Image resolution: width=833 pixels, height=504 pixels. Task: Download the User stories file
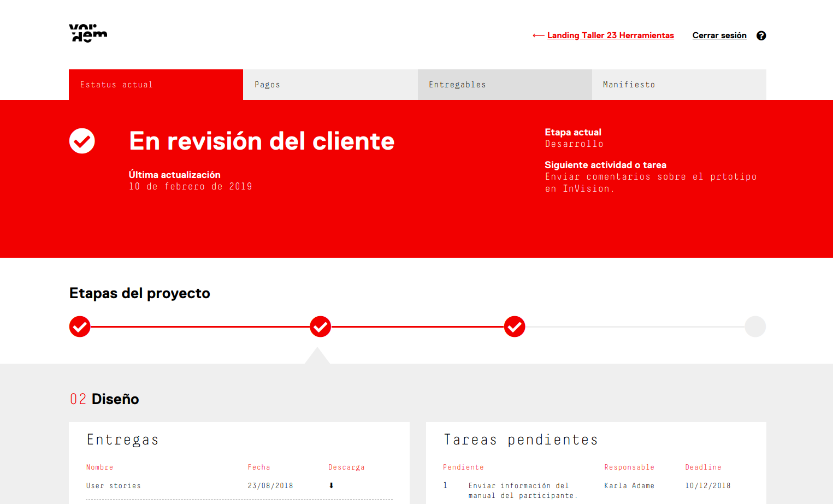pos(331,485)
